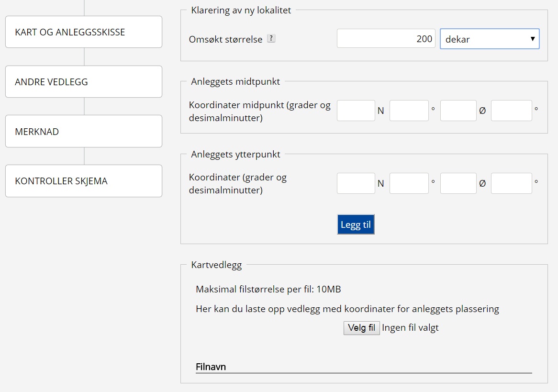Click the dropdown arrow next to dekar

[533, 39]
